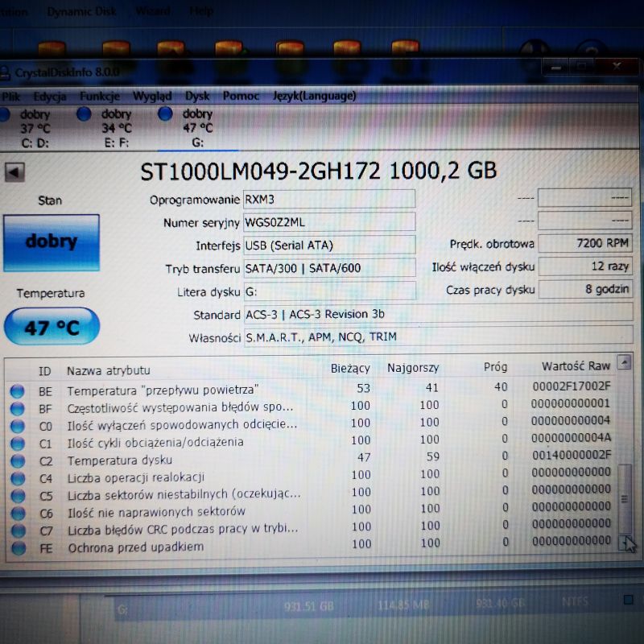This screenshot has width=644, height=644.
Task: Click status icon of C6 attribute row
Action: (x=18, y=514)
